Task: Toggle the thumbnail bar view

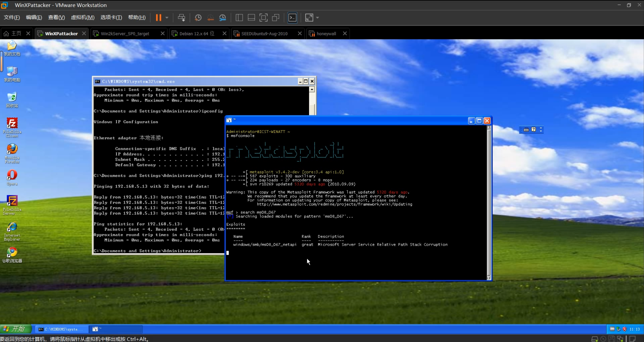Action: click(x=251, y=17)
